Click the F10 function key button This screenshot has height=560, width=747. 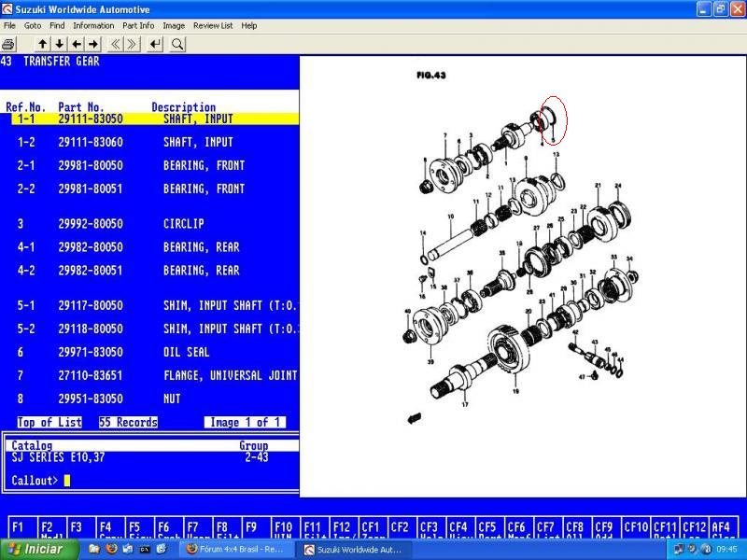(285, 527)
